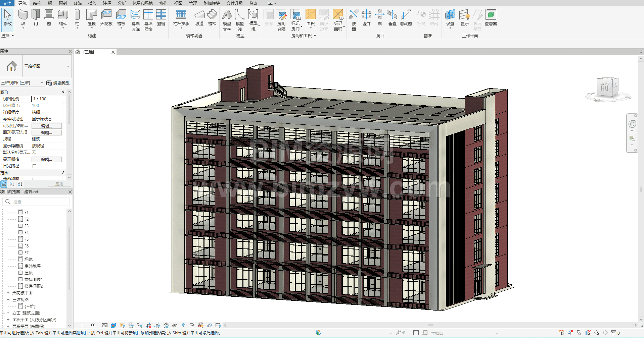Toggle the 日光路径 checkbox
This screenshot has height=338, width=644.
[x=34, y=166]
